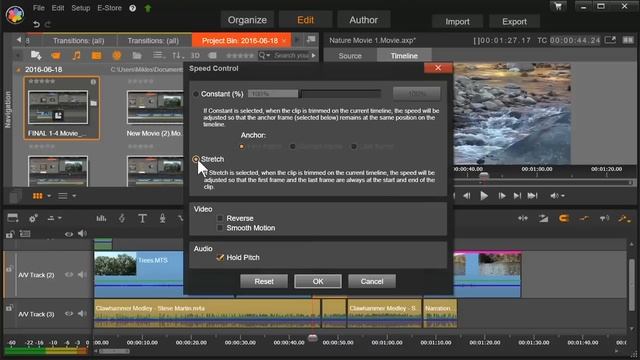Click the editing mode arrows icon
This screenshot has height=360, width=640.
tap(523, 219)
